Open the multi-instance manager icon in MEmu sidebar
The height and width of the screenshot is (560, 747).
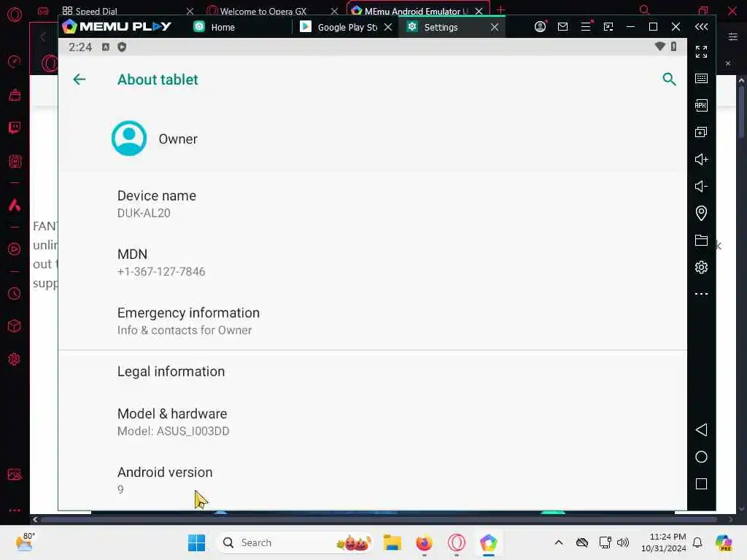click(701, 132)
